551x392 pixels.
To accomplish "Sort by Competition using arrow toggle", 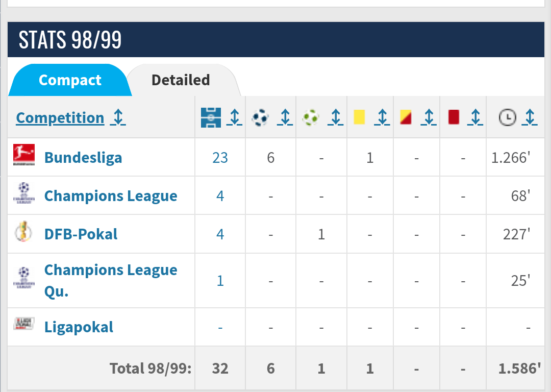I will [x=118, y=117].
